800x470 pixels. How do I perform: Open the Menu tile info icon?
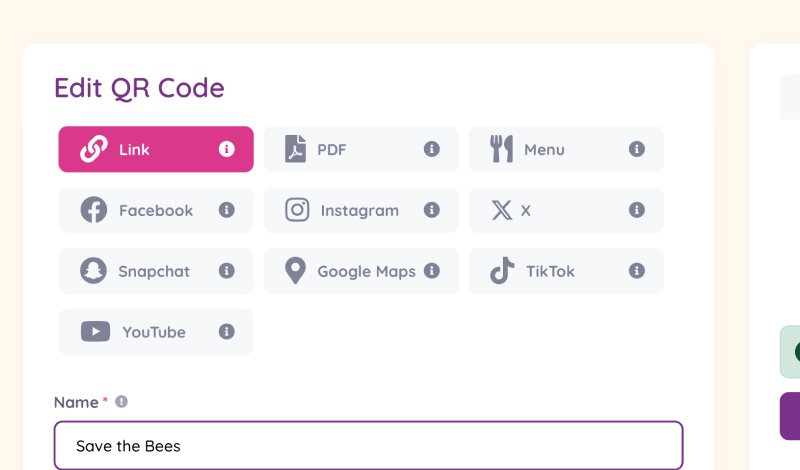(637, 149)
